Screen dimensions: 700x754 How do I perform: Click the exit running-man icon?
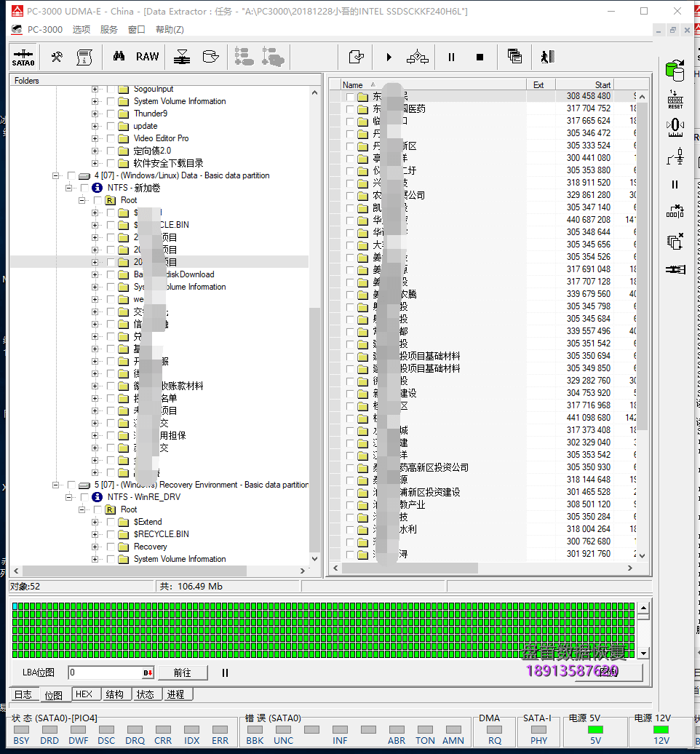click(547, 57)
